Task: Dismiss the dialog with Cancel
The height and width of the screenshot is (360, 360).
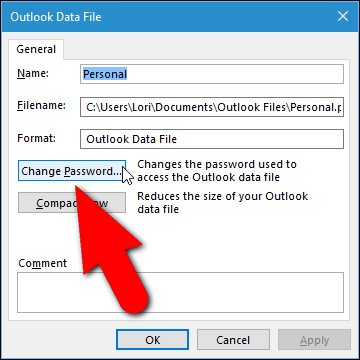Action: [233, 340]
